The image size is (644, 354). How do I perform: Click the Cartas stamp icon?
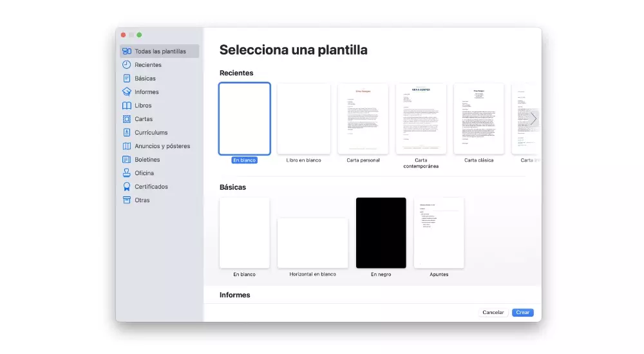pyautogui.click(x=127, y=119)
